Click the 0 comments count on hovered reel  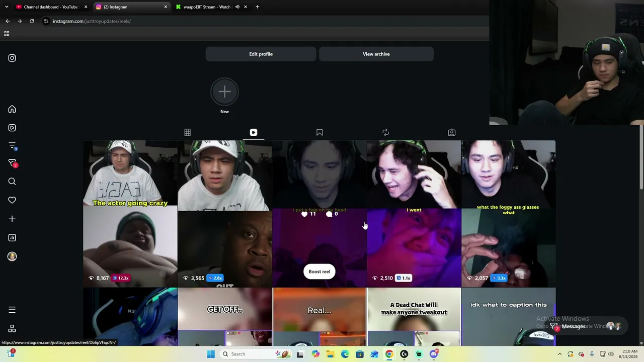point(332,214)
